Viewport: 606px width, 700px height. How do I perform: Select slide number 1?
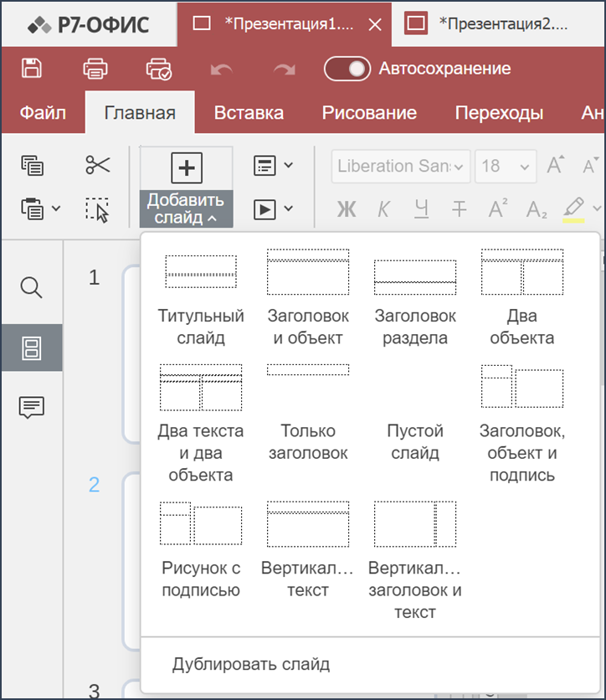(x=94, y=277)
